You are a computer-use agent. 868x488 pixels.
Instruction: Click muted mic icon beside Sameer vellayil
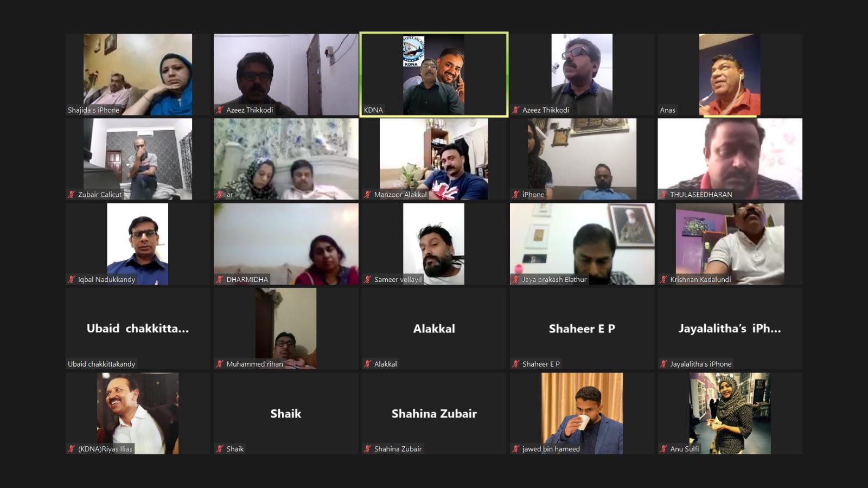pos(367,280)
